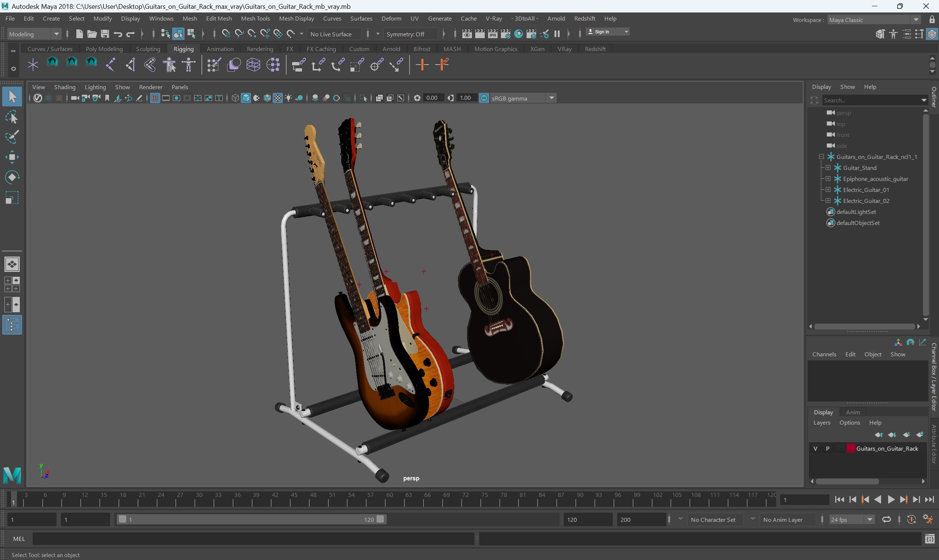The image size is (939, 560).
Task: Toggle V visibility for Guitars_on_Guitar_Rack layer
Action: (x=815, y=448)
